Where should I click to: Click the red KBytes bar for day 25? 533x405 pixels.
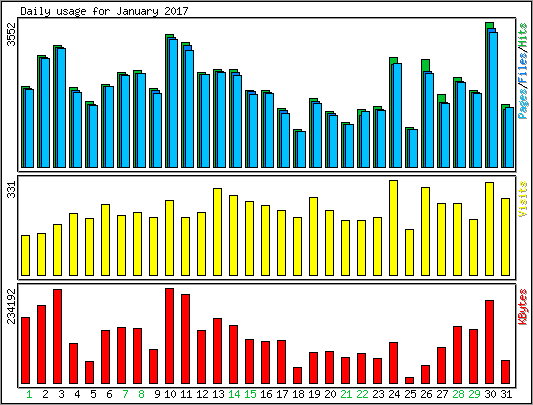409,380
